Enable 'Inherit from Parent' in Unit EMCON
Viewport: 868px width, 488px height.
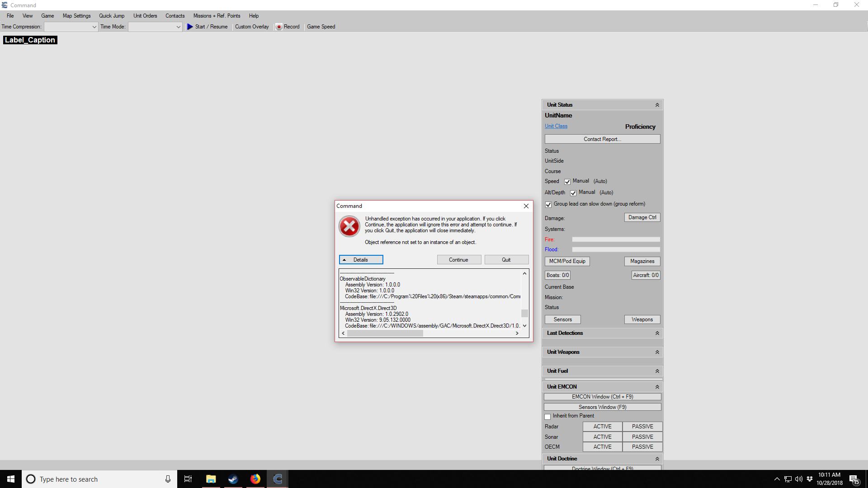(547, 416)
